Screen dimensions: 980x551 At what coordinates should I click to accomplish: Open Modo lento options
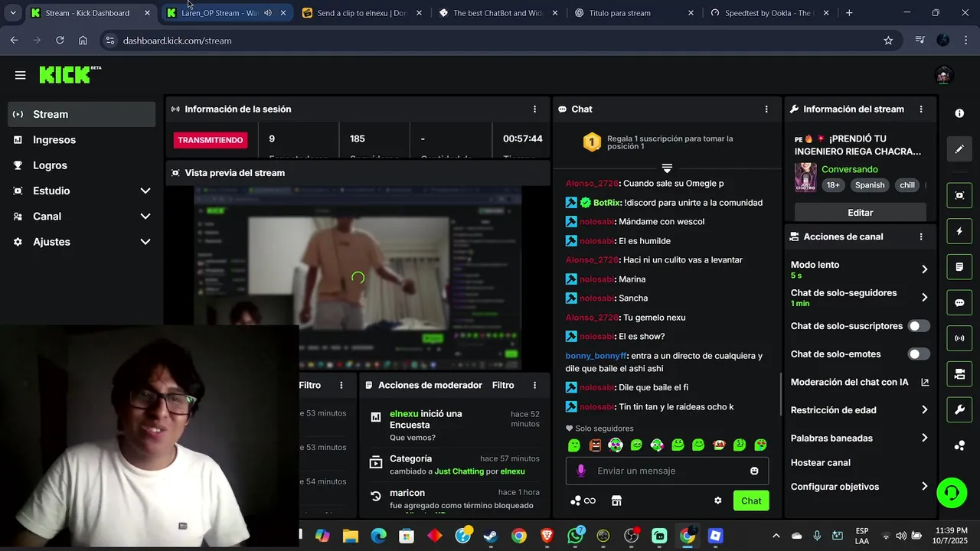click(x=859, y=269)
